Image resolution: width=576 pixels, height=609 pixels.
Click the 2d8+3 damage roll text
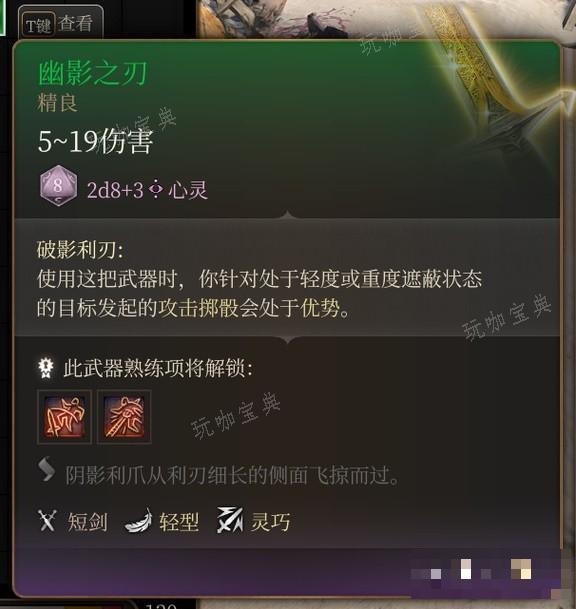coord(115,190)
